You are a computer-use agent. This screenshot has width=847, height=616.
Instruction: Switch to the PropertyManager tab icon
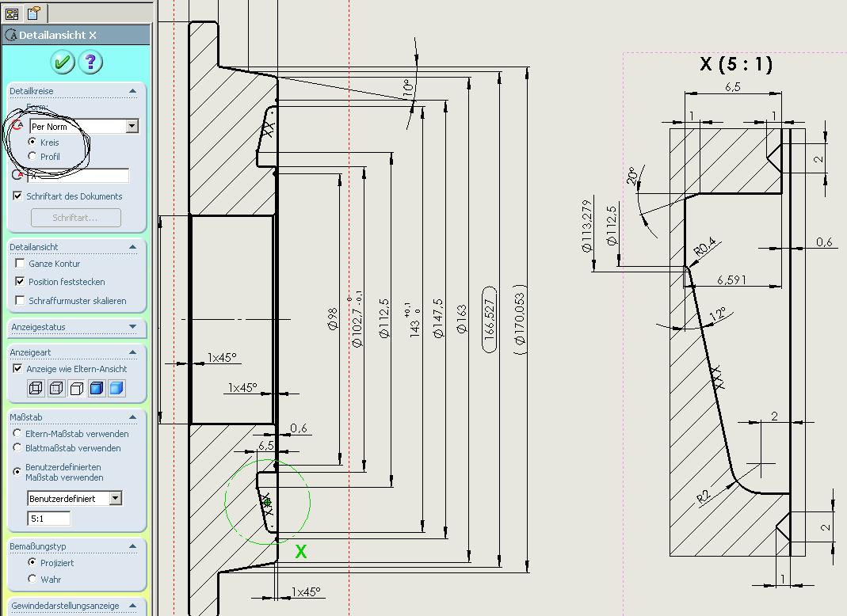tap(33, 13)
